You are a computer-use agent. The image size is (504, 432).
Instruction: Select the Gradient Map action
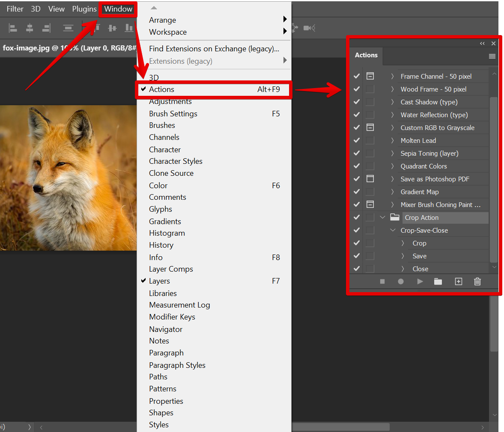420,192
